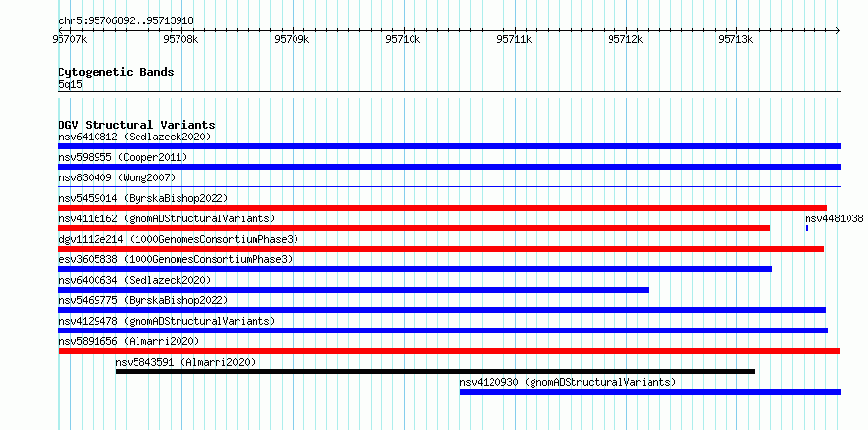
Task: Click the nsv4120930 (gnomADStructuralVariants) label
Action: coord(568,382)
